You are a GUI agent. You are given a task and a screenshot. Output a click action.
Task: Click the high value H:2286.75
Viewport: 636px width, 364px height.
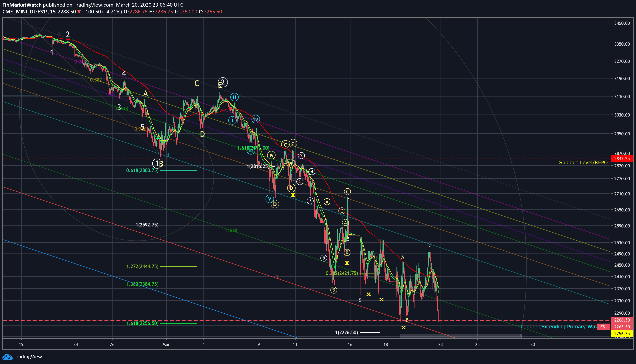[161, 12]
